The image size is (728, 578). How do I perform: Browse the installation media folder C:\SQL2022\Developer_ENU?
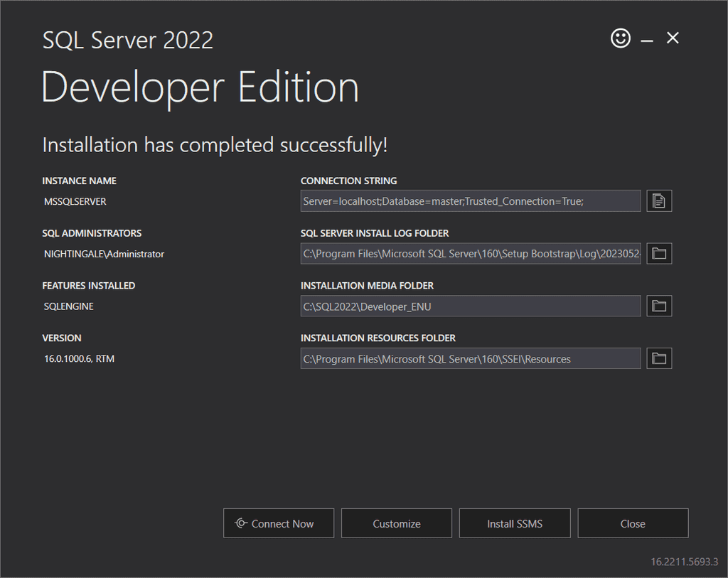point(658,306)
